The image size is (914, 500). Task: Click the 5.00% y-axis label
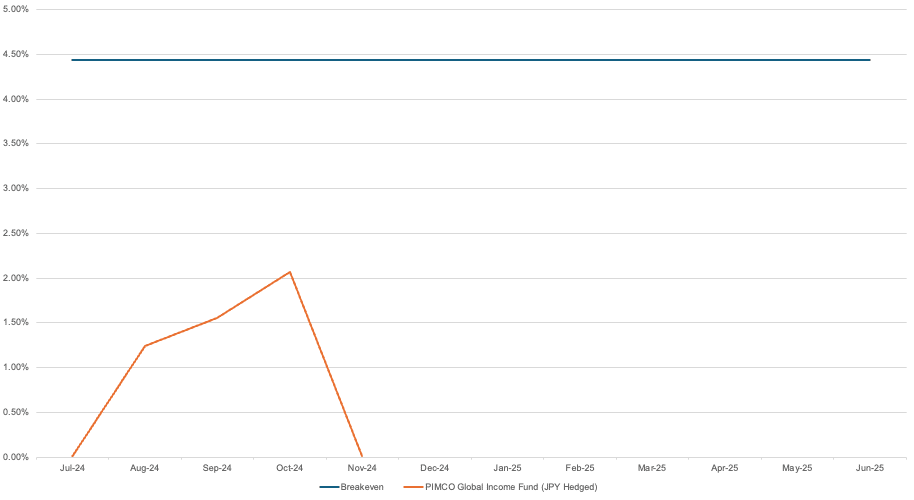(x=16, y=10)
